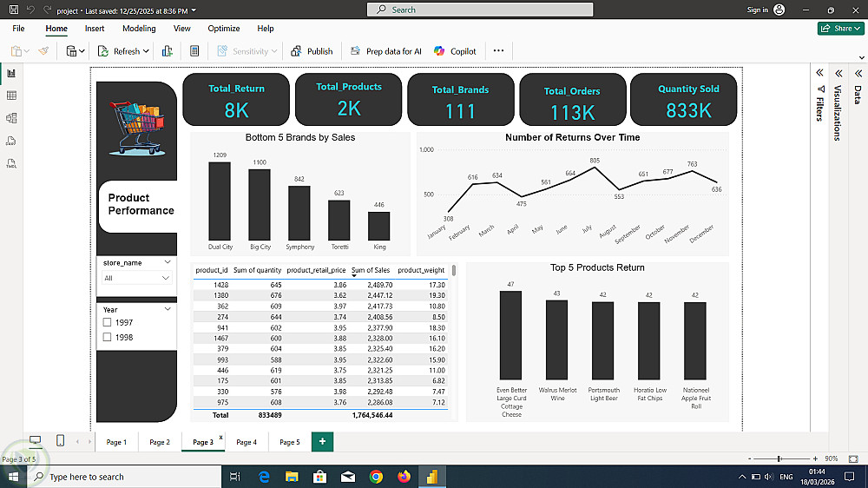Viewport: 868px width, 488px height.
Task: Open Microsoft Edge from the taskbar
Action: point(264,477)
